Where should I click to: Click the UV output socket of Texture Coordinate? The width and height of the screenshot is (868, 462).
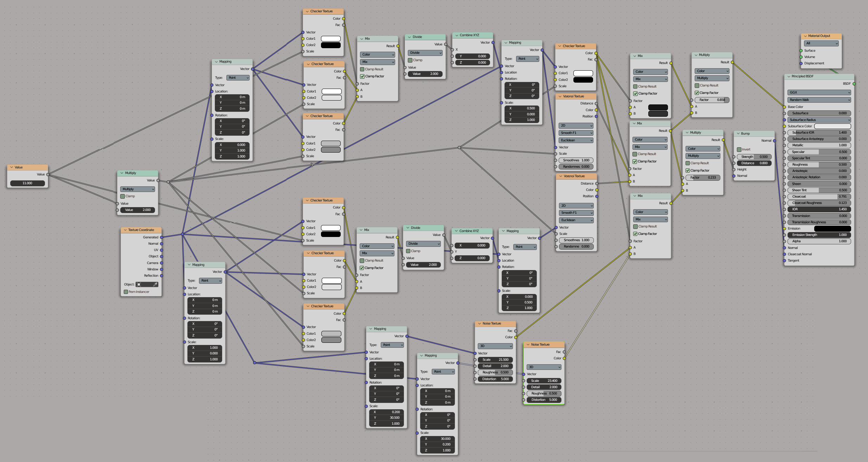pos(162,250)
